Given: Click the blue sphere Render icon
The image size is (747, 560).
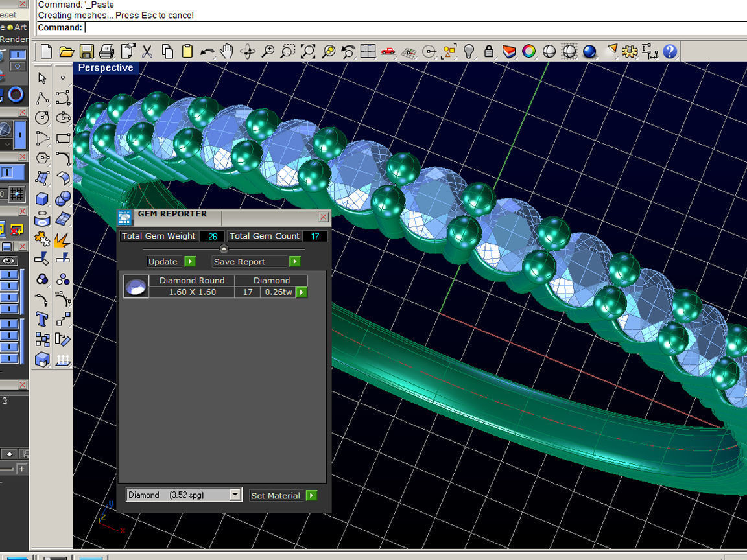Looking at the screenshot, I should pos(589,51).
